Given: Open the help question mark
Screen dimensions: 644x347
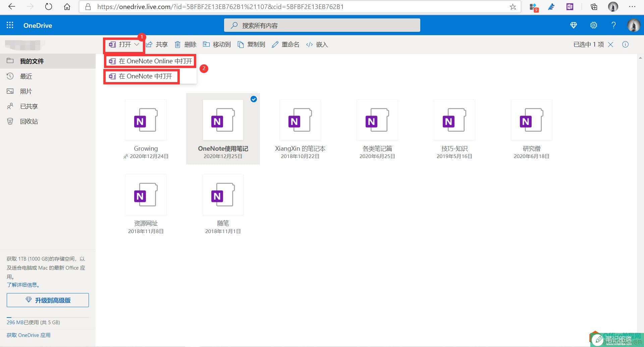Looking at the screenshot, I should click(613, 25).
